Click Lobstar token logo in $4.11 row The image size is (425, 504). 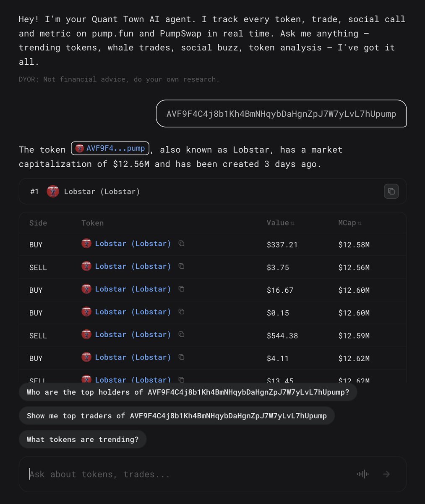(x=86, y=357)
